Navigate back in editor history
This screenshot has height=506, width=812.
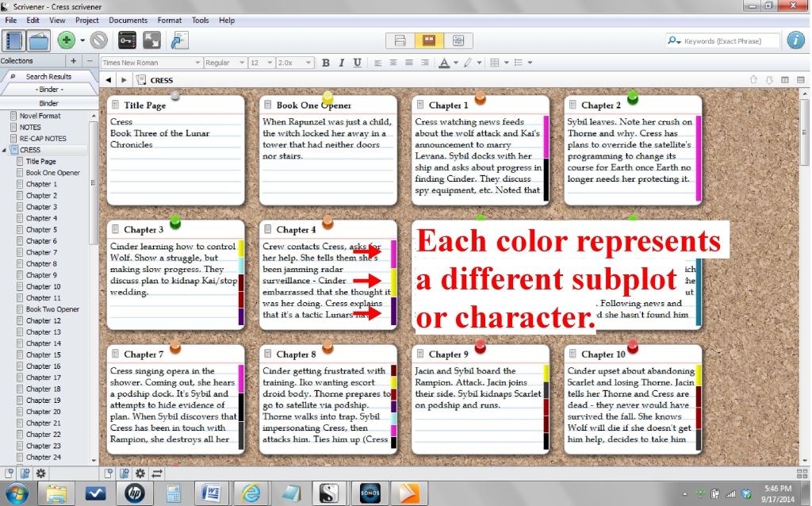pyautogui.click(x=108, y=80)
